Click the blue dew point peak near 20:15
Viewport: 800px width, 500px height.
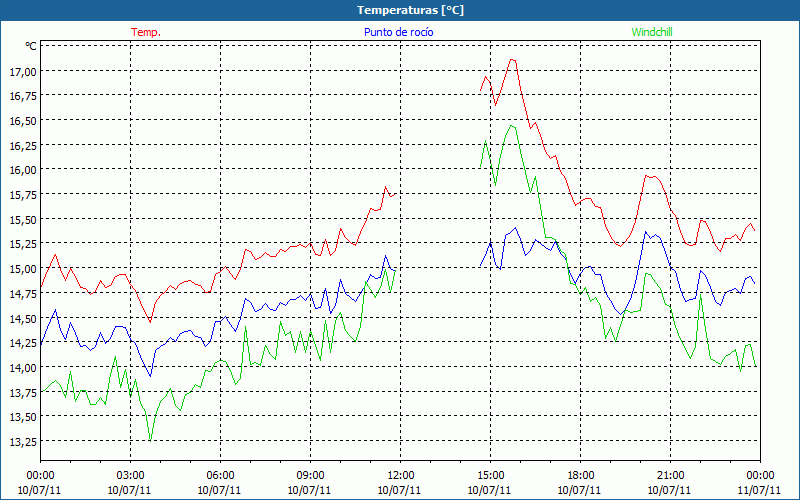point(645,232)
